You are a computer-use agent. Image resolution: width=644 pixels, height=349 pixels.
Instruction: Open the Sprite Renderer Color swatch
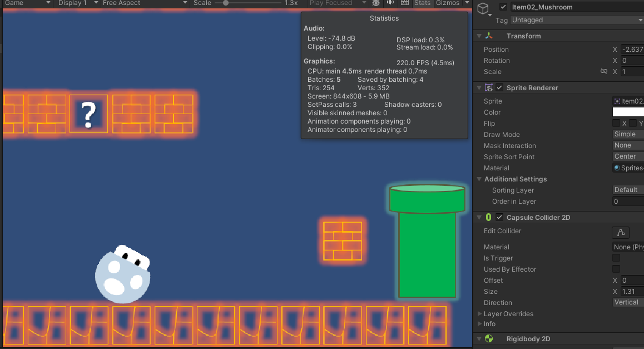[628, 112]
